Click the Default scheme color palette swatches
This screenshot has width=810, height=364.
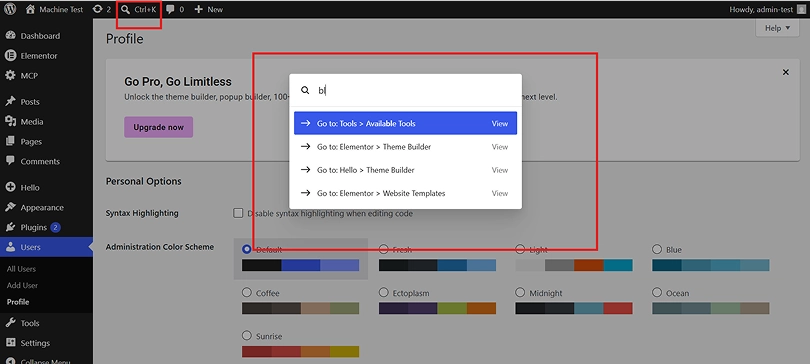301,265
